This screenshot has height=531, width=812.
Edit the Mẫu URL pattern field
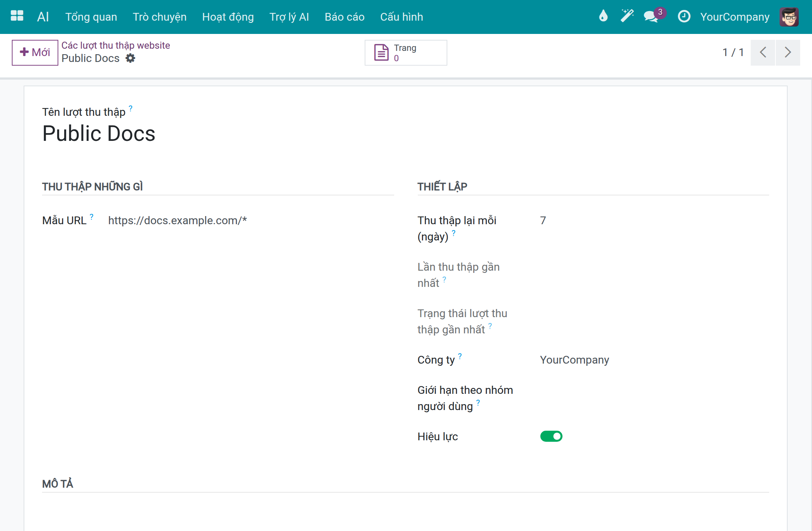(x=251, y=221)
